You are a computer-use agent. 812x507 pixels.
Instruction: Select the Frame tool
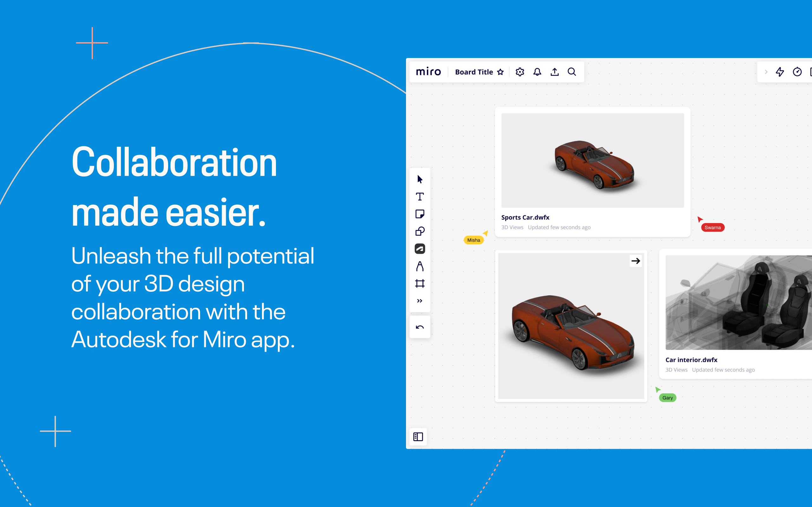[420, 284]
